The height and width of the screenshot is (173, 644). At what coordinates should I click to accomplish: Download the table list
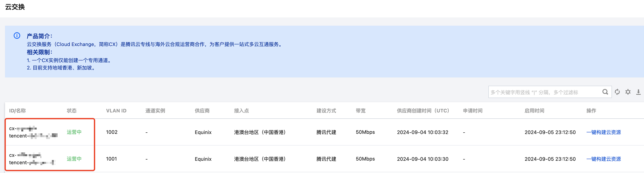tap(638, 92)
